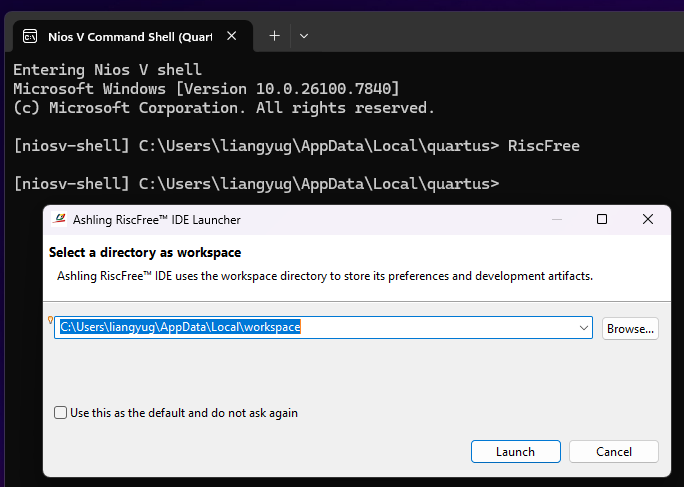This screenshot has height=487, width=684.
Task: Expand the workspace directory history dropdown
Action: pyautogui.click(x=584, y=327)
